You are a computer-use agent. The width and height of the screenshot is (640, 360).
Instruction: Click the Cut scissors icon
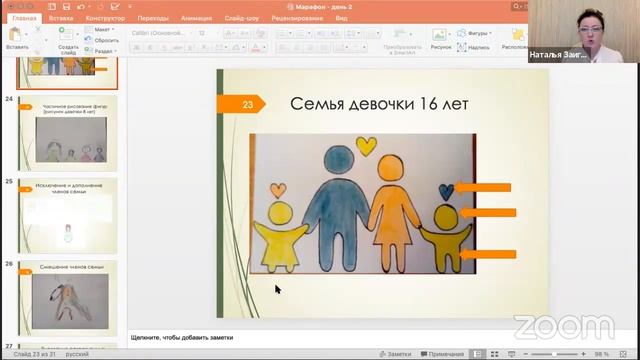[38, 29]
